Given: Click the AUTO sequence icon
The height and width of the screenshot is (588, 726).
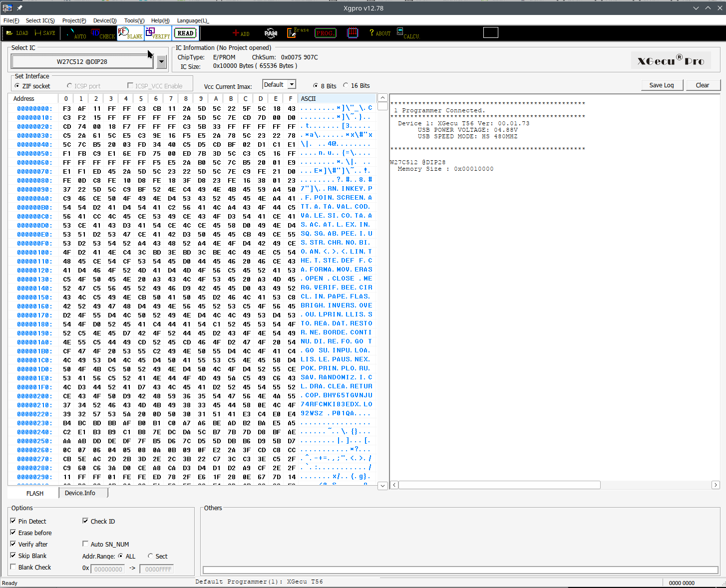Looking at the screenshot, I should pos(77,33).
